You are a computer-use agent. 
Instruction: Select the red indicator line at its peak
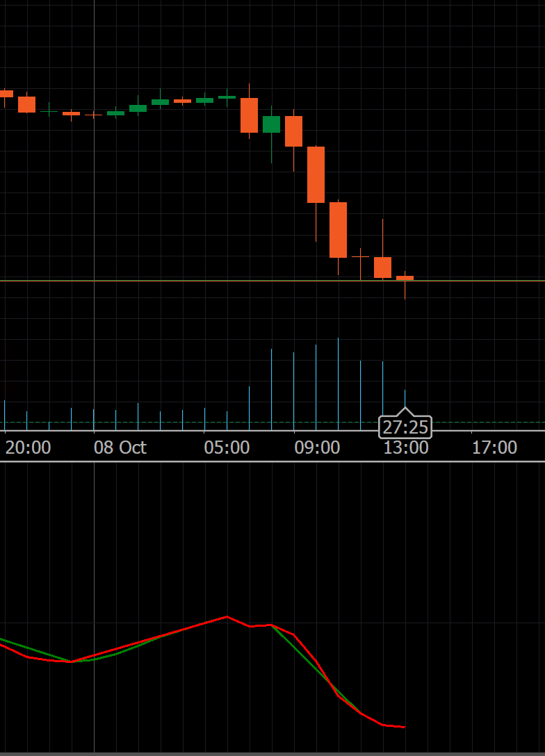click(x=227, y=616)
